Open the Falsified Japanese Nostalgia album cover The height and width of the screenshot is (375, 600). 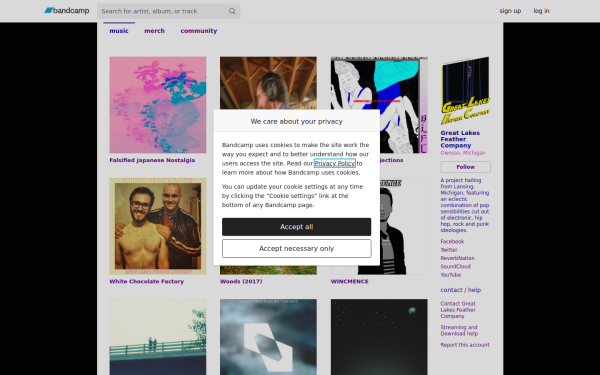point(158,105)
